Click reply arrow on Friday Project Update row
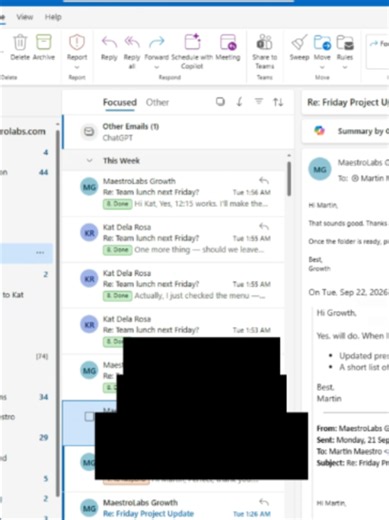 (264, 502)
